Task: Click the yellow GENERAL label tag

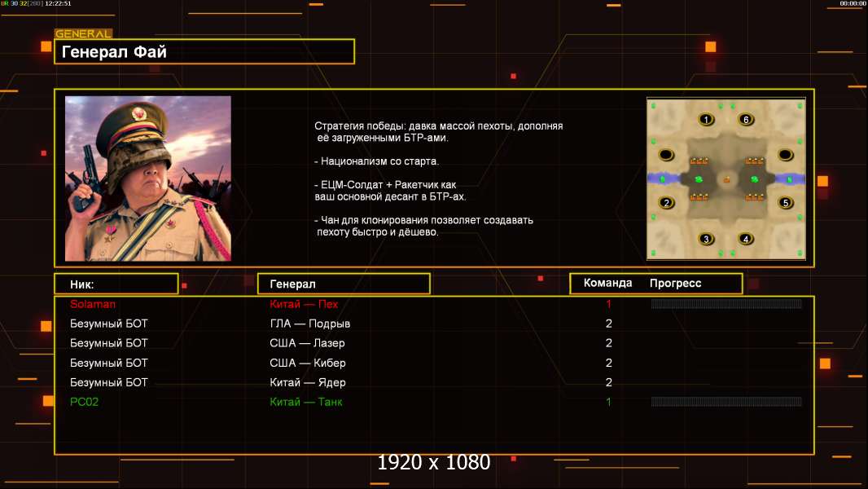Action: click(83, 33)
